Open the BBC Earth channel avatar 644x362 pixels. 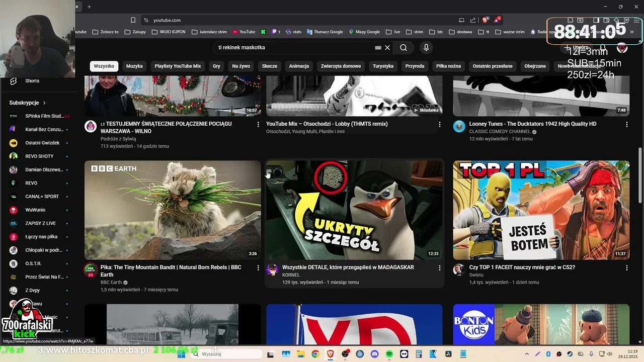click(x=91, y=269)
